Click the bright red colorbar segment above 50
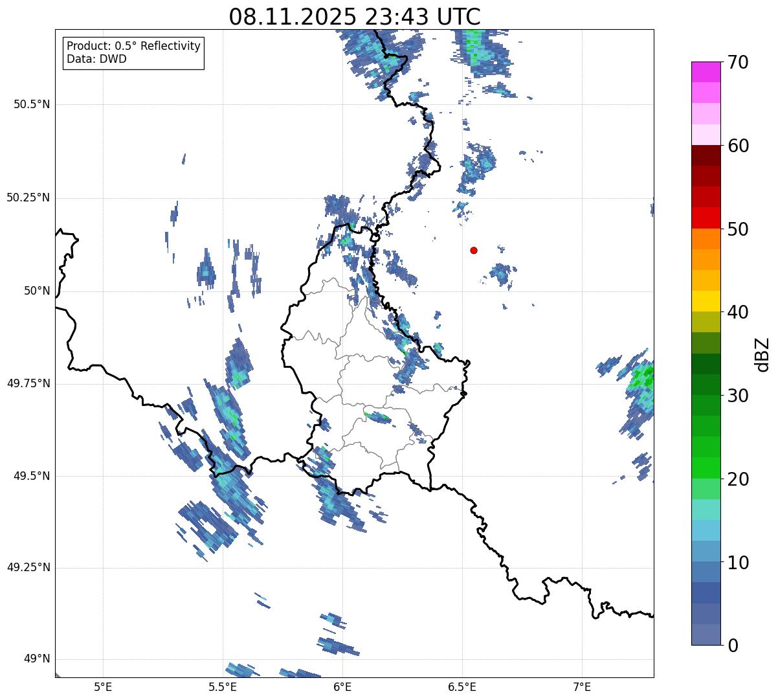This screenshot has height=700, width=778. (706, 218)
